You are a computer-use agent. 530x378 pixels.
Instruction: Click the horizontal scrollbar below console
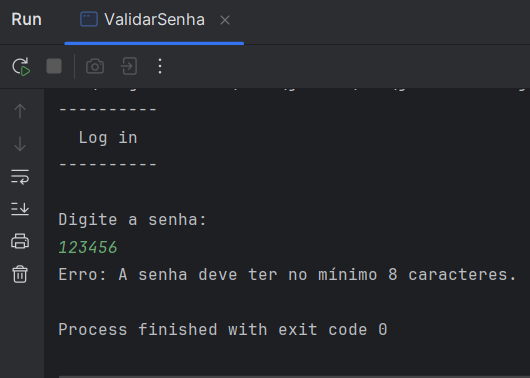coord(294,376)
